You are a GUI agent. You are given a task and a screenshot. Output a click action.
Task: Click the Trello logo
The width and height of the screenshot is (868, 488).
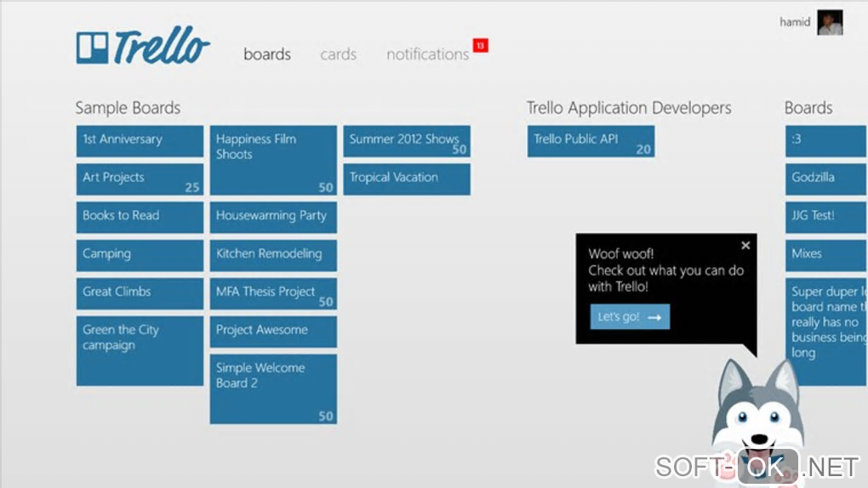click(x=143, y=45)
